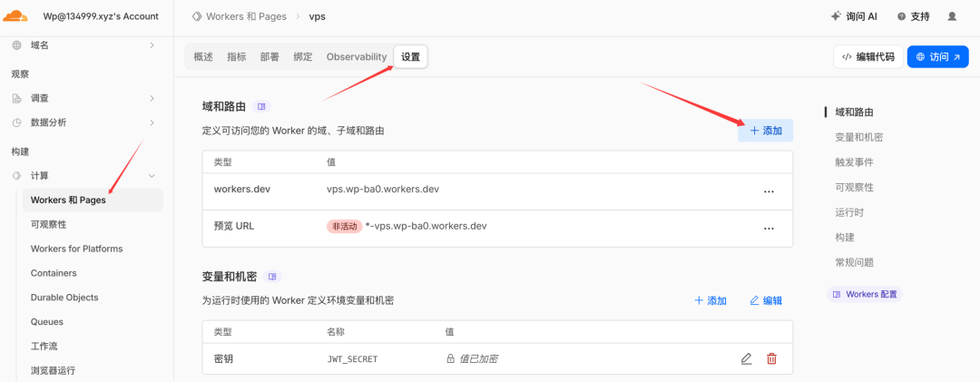Viewport: 980px width, 382px height.
Task: Open the user profile icon
Action: (952, 17)
